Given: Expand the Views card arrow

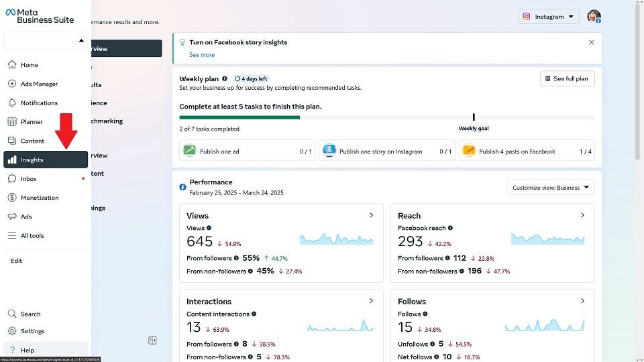Looking at the screenshot, I should point(371,215).
